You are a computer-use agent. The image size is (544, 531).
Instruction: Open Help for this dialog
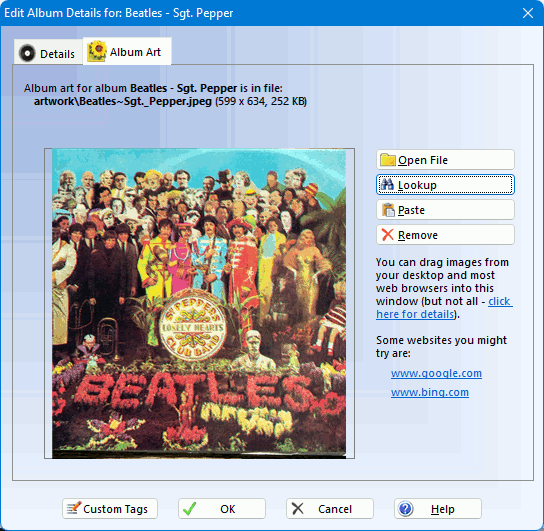(x=438, y=509)
